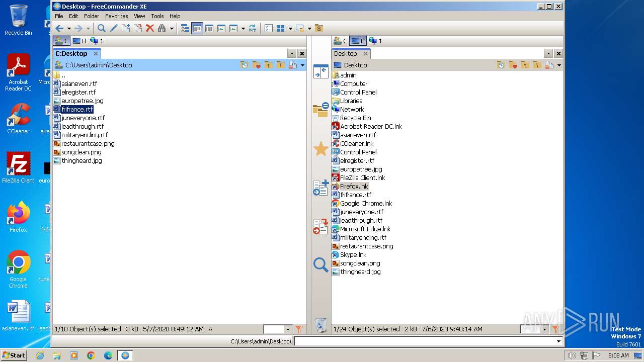Go up one level in right panel
This screenshot has height=362, width=644.
525,65
